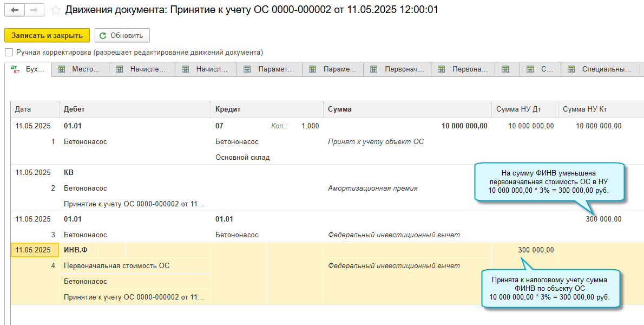Select the ИНВ.Ф debit account cell
Viewport: 644px width, 325px height.
(75, 250)
